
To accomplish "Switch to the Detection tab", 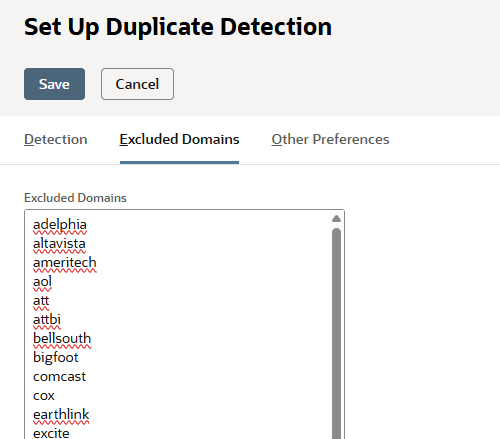I will [56, 139].
